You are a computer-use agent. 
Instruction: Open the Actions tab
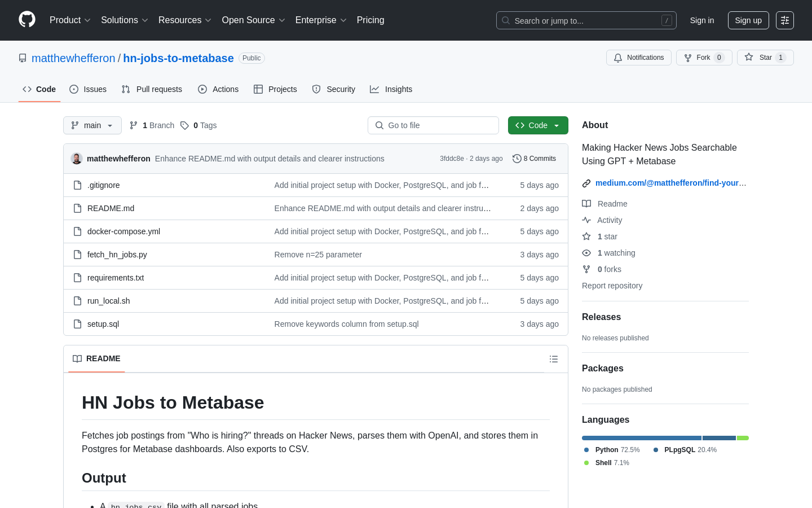tap(218, 89)
